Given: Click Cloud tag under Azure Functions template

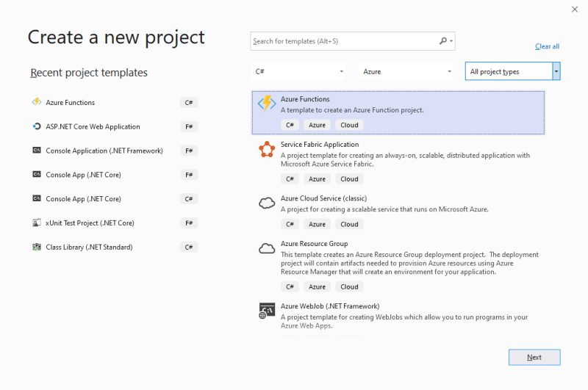Looking at the screenshot, I should tap(349, 125).
